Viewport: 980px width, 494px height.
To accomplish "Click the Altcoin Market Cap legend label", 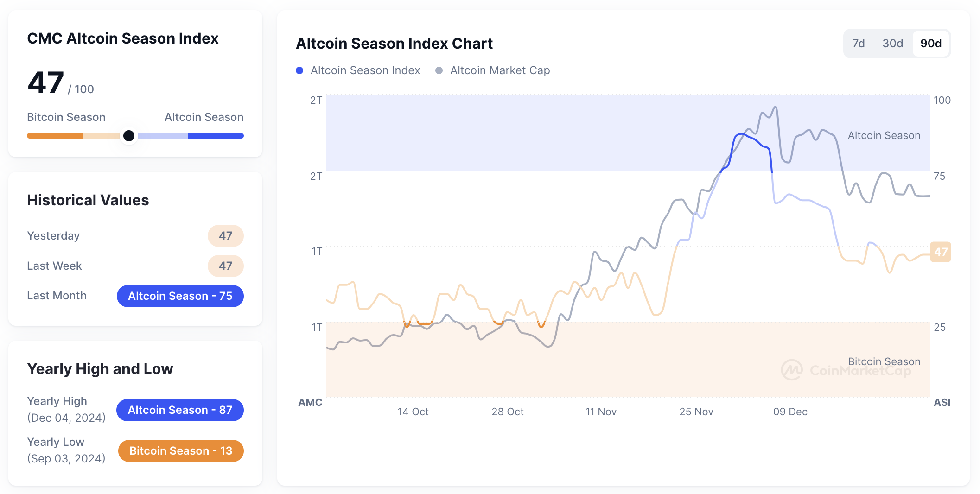I will point(500,70).
